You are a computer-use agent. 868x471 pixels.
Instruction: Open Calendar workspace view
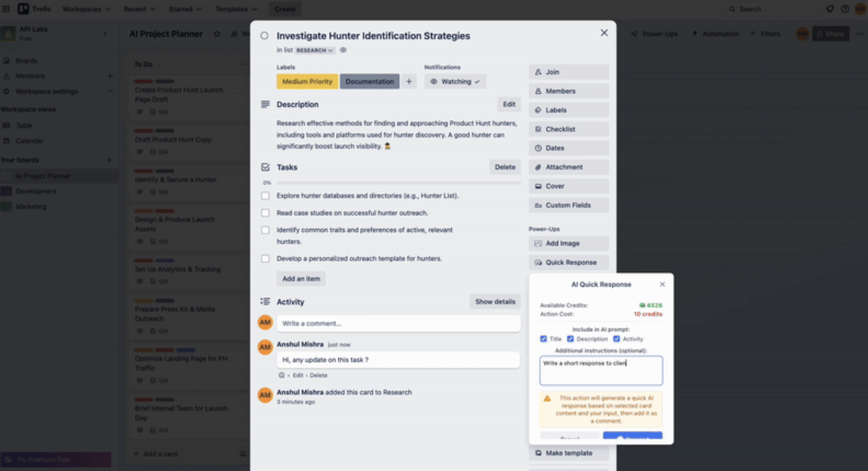pos(30,140)
